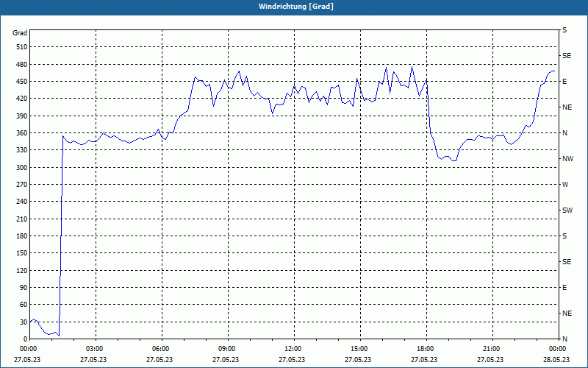
Task: Click the S compass label level with 180
Action: [564, 236]
